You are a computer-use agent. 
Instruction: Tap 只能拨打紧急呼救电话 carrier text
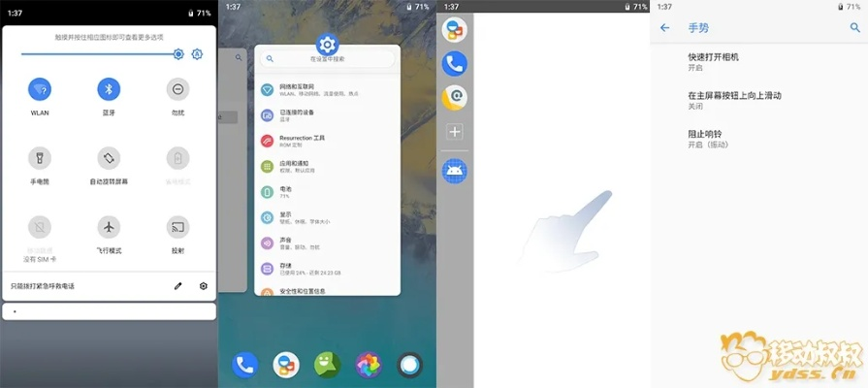click(x=43, y=286)
